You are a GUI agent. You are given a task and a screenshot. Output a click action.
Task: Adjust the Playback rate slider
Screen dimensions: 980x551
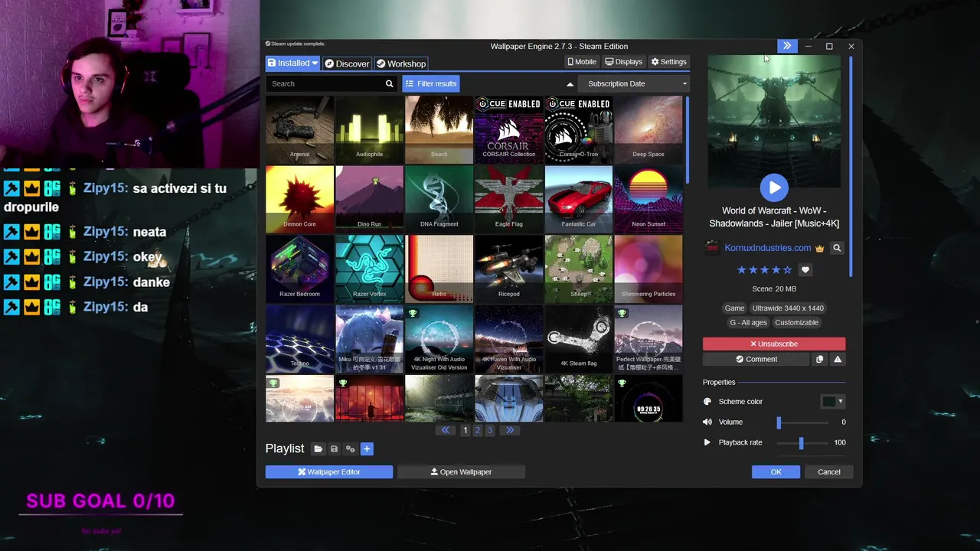coord(803,443)
